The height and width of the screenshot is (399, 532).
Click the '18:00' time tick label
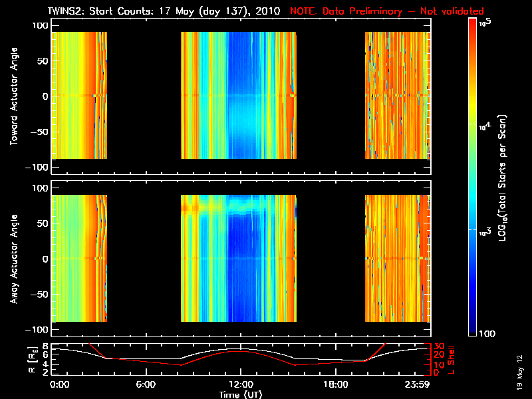tap(336, 384)
